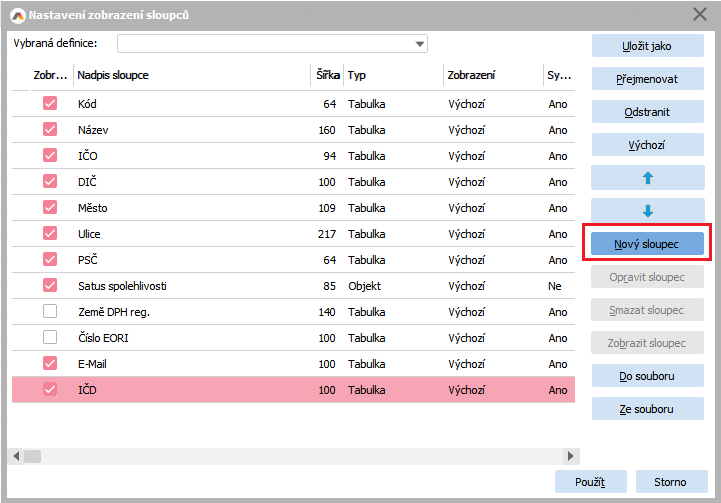
Task: Uncheck the Kód column checkbox
Action: click(50, 103)
